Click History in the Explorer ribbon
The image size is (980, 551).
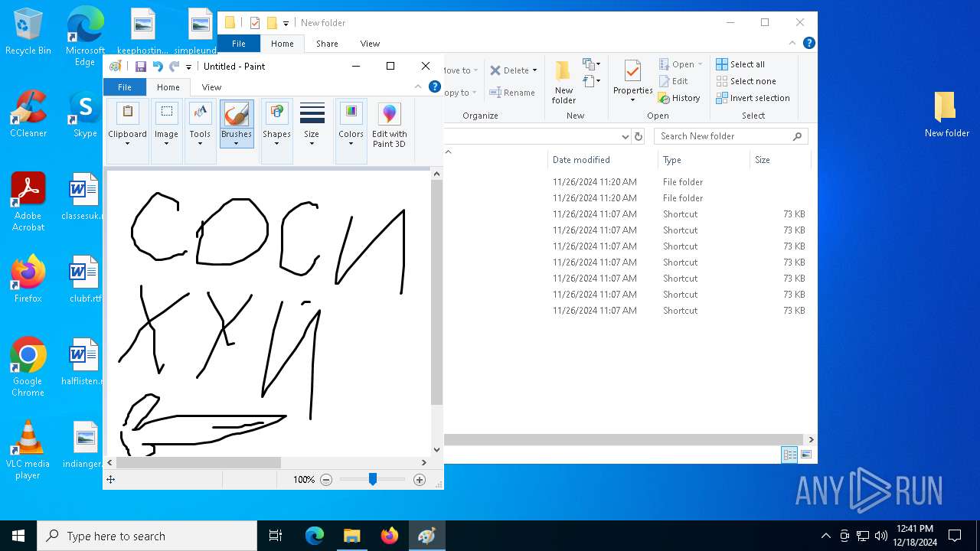(679, 98)
